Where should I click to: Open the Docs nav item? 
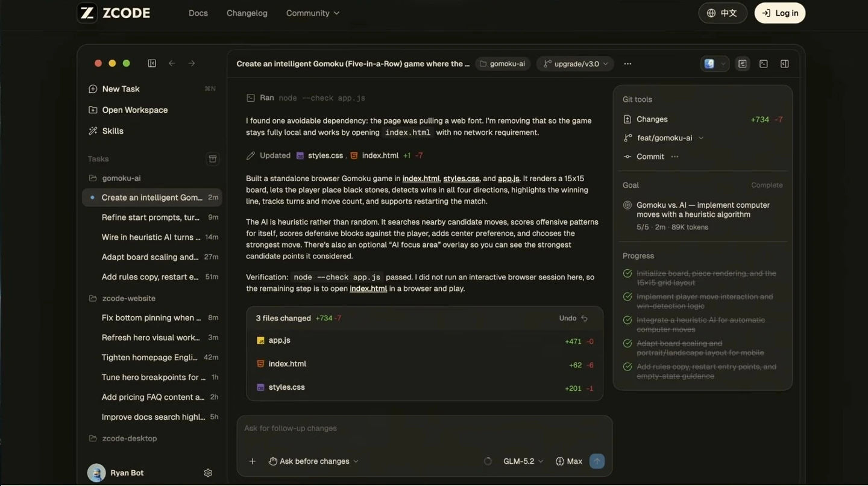(198, 13)
